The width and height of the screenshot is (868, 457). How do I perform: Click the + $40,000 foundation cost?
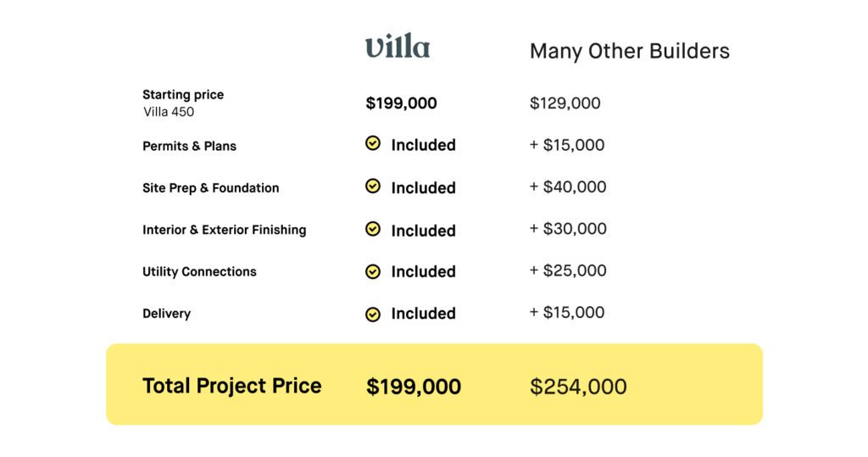click(568, 187)
